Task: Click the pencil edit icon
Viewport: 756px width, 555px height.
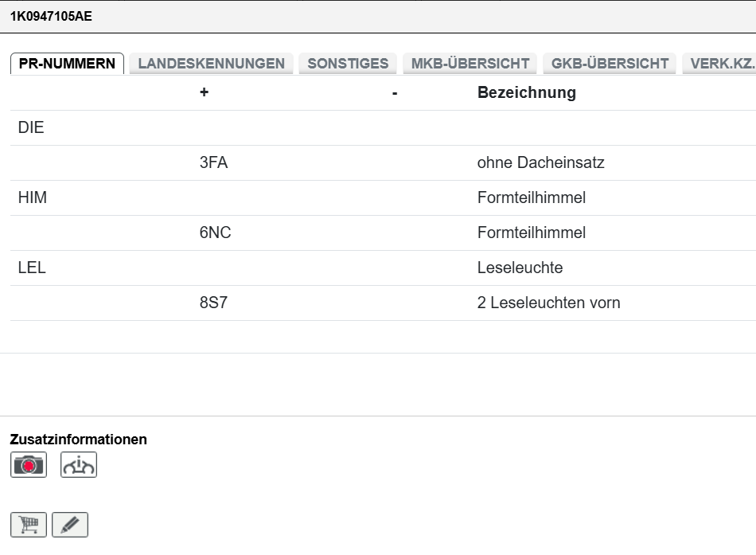Action: (70, 525)
